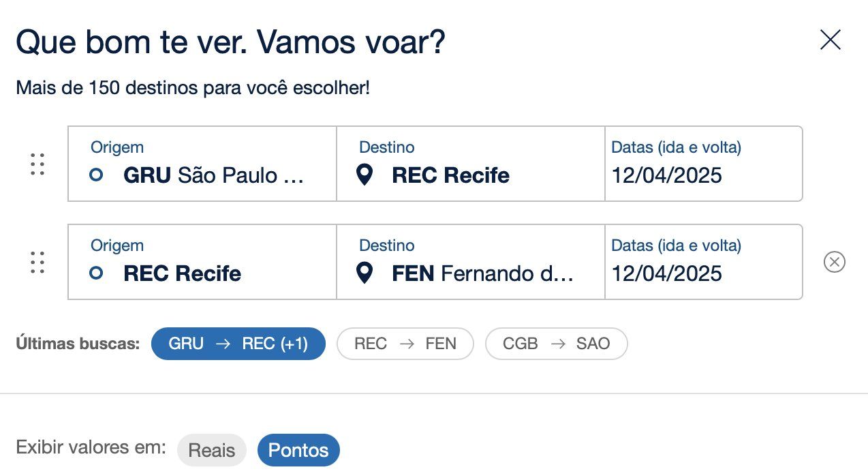Image resolution: width=868 pixels, height=476 pixels.
Task: Edit the REC Recife destination field
Action: [x=471, y=164]
